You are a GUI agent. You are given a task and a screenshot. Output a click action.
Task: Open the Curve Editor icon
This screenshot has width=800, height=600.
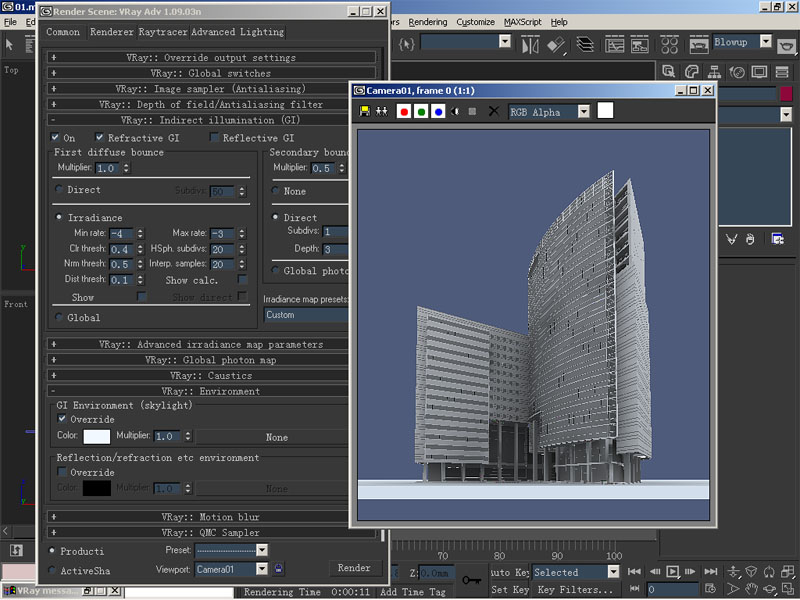pyautogui.click(x=614, y=45)
